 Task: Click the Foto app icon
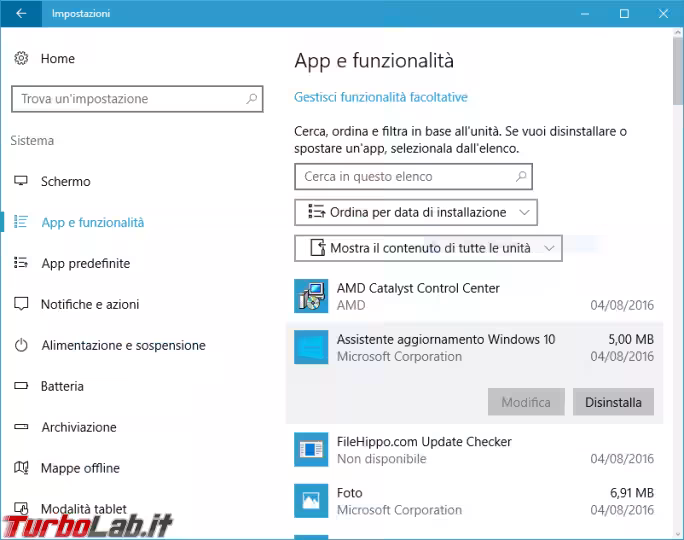[311, 500]
